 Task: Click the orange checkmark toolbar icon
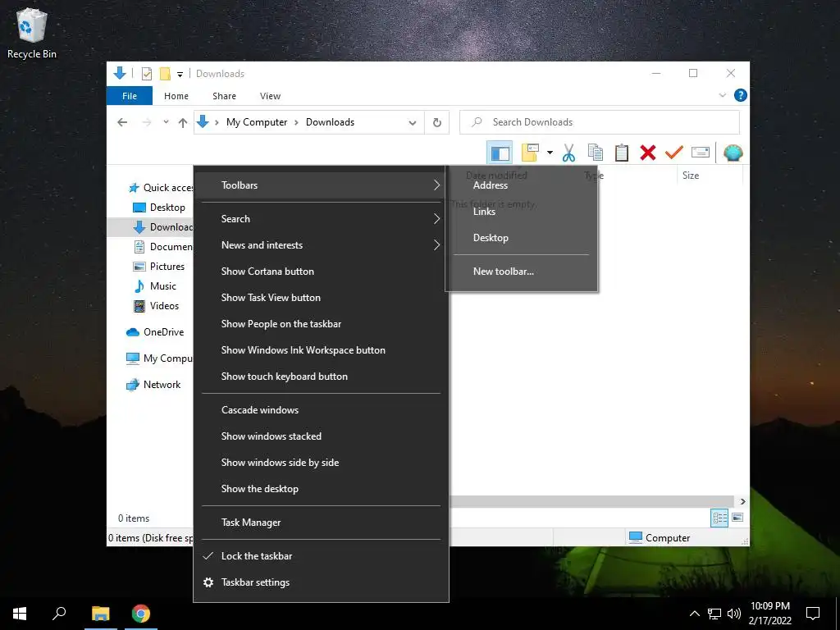tap(674, 153)
